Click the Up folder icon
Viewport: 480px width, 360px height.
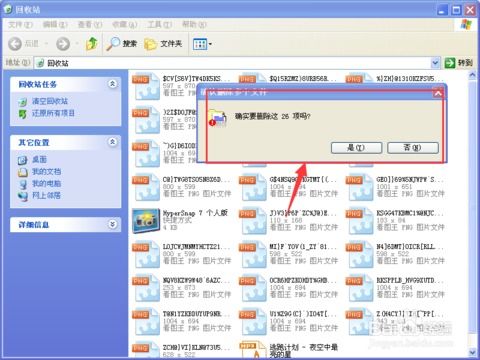[x=92, y=44]
